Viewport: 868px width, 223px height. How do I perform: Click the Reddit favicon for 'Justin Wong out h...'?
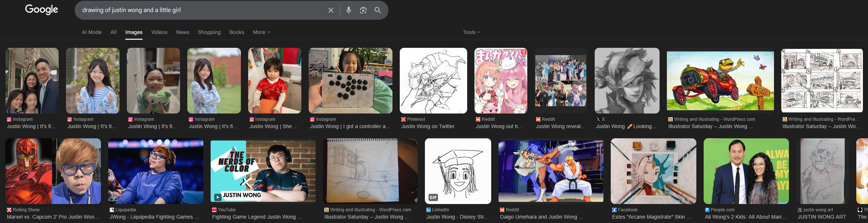pos(478,119)
